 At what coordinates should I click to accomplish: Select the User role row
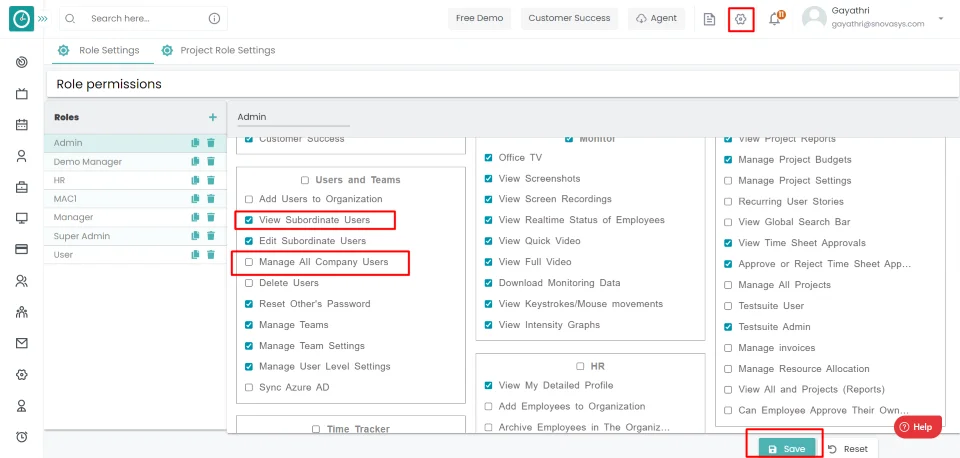pyautogui.click(x=135, y=255)
